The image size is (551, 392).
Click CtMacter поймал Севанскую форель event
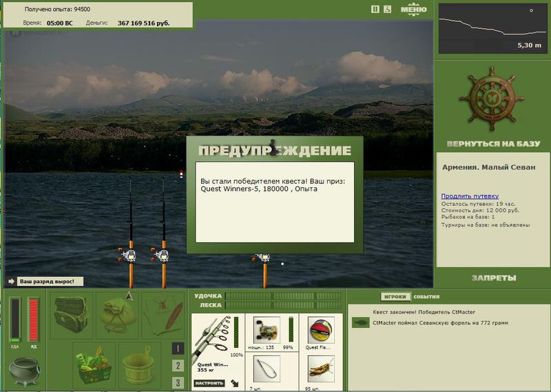point(440,322)
